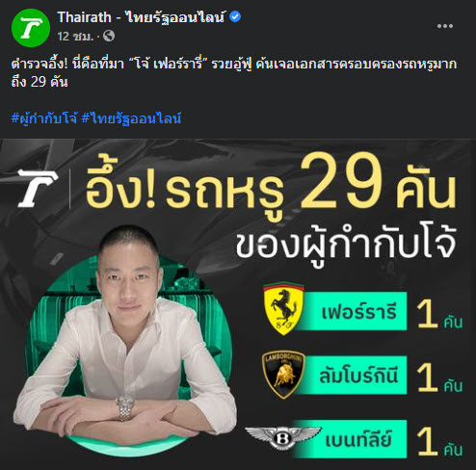Image resolution: width=476 pixels, height=470 pixels.
Task: Click the 1 คัน count beside Ferrari
Action: (439, 315)
